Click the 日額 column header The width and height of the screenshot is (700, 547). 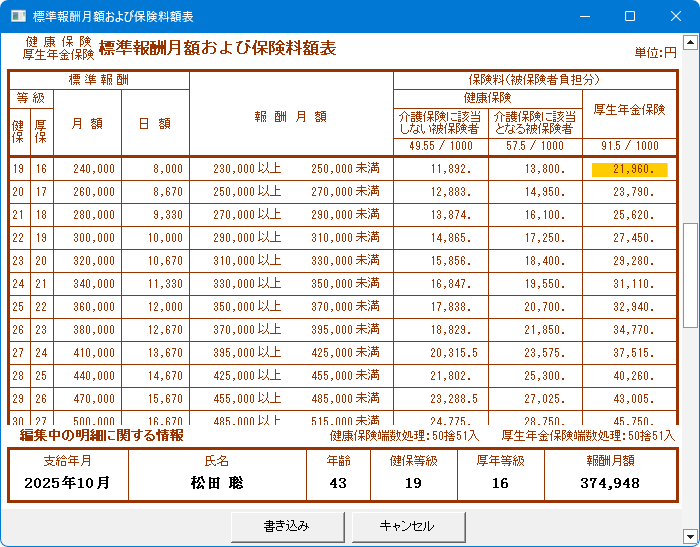(154, 123)
